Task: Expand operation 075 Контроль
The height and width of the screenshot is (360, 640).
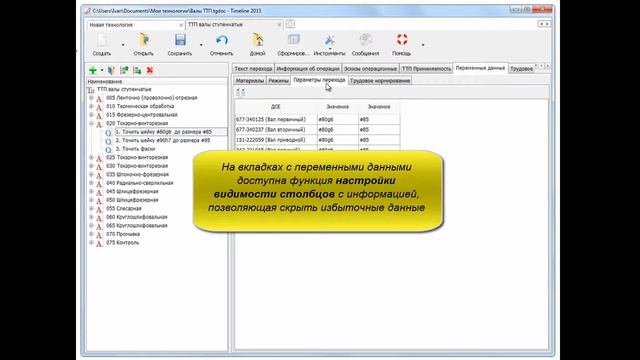Action: [x=91, y=242]
